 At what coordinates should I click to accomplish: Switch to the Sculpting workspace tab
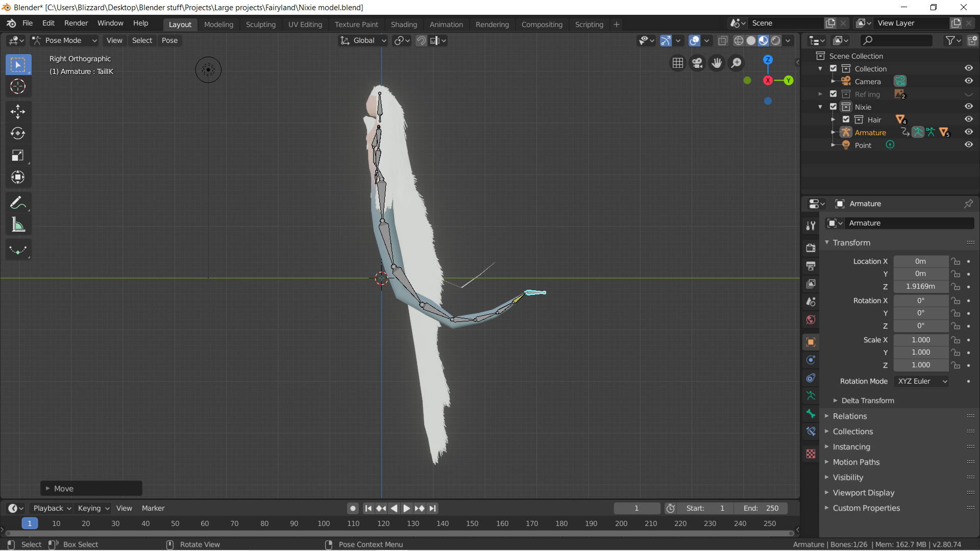(x=260, y=24)
